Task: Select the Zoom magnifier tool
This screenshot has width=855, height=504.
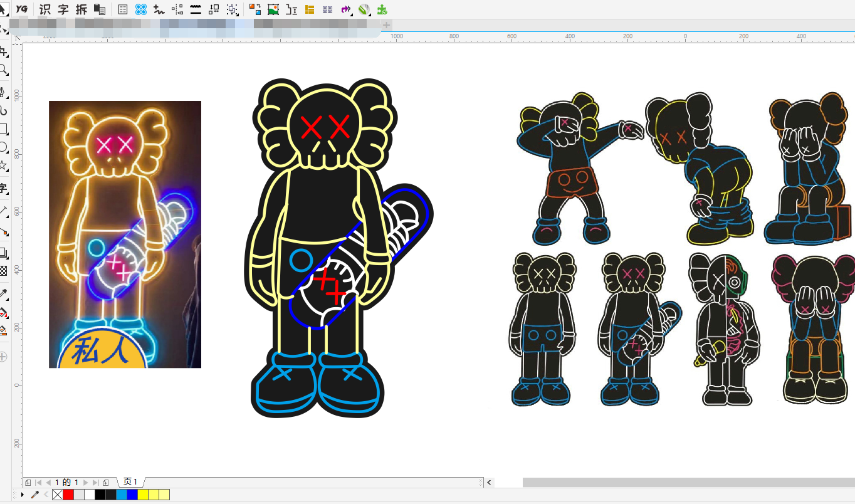Action: coord(4,70)
